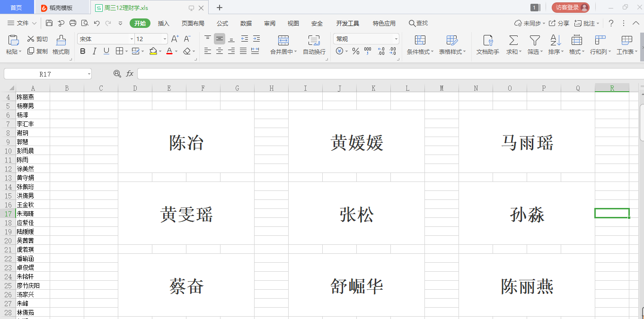Image resolution: width=644 pixels, height=319 pixels.
Task: Toggle Bold formatting
Action: click(83, 51)
